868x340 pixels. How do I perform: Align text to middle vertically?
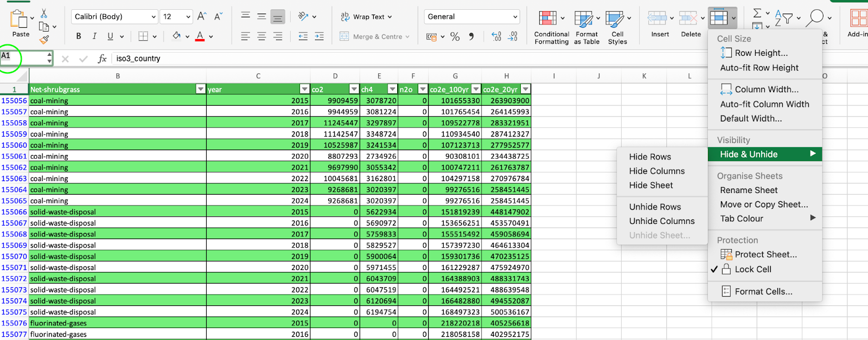261,16
